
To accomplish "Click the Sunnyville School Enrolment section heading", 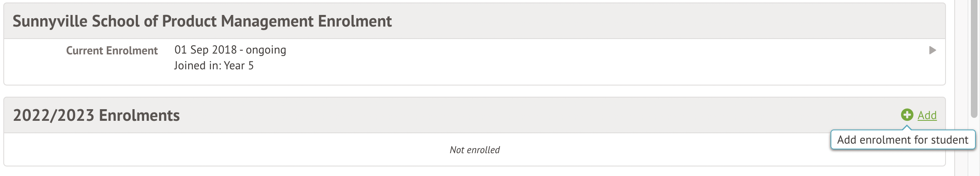I will point(202,21).
